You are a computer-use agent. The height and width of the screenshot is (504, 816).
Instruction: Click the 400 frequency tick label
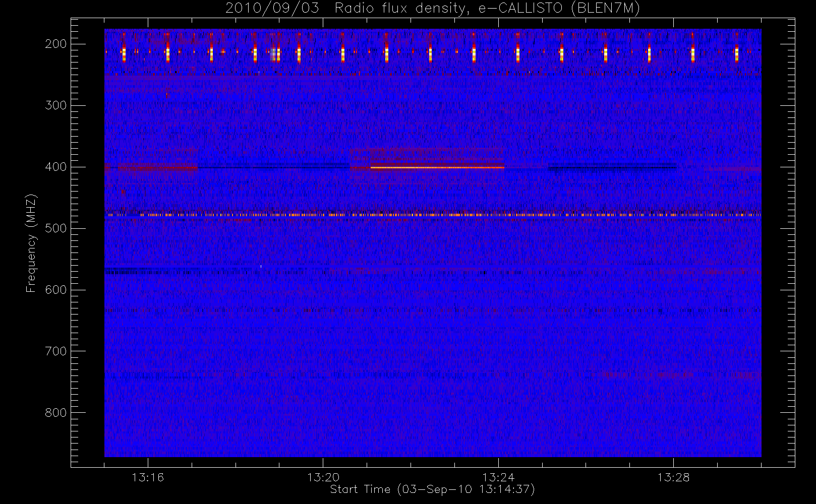(x=56, y=167)
